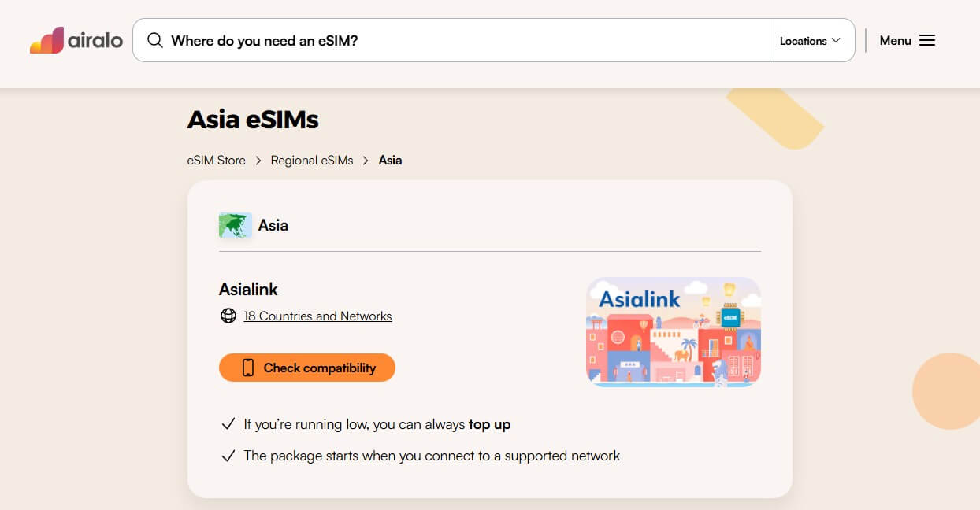Navigate to Regional eSIMs breadcrumb
The image size is (980, 510).
click(x=312, y=160)
